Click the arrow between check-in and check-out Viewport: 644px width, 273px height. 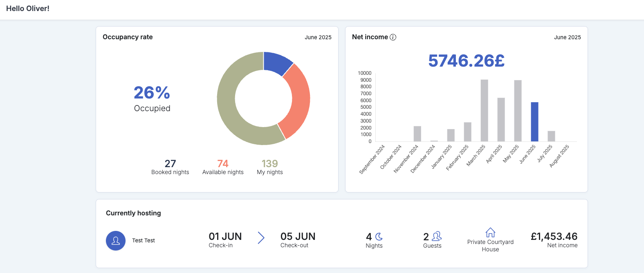[x=261, y=237]
